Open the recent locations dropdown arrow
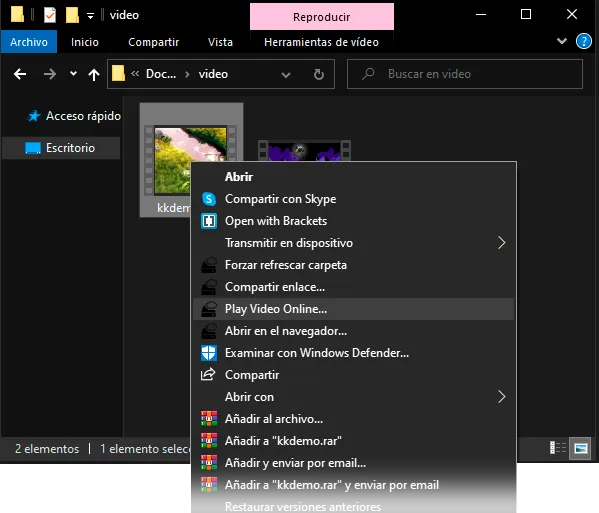Screen dimensions: 599x513 pos(73,74)
